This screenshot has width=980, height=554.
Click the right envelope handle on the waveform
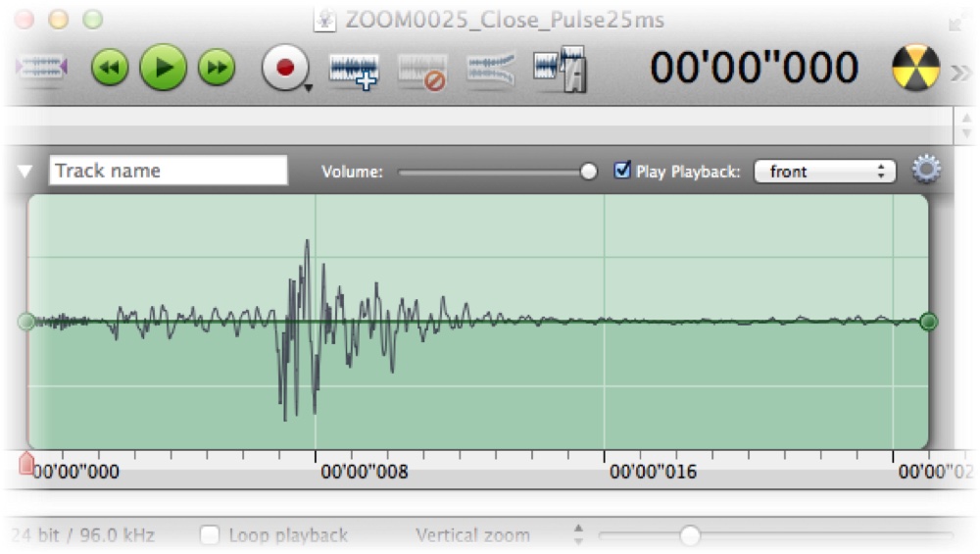pyautogui.click(x=929, y=322)
